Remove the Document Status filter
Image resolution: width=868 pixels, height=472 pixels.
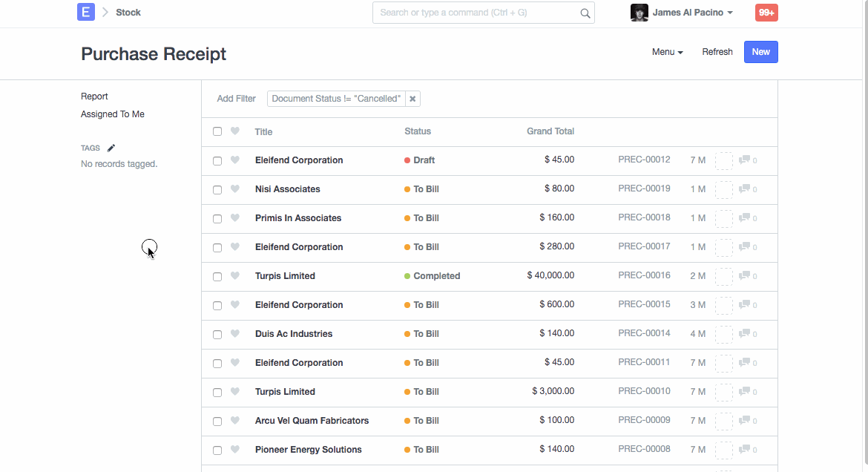(x=413, y=99)
